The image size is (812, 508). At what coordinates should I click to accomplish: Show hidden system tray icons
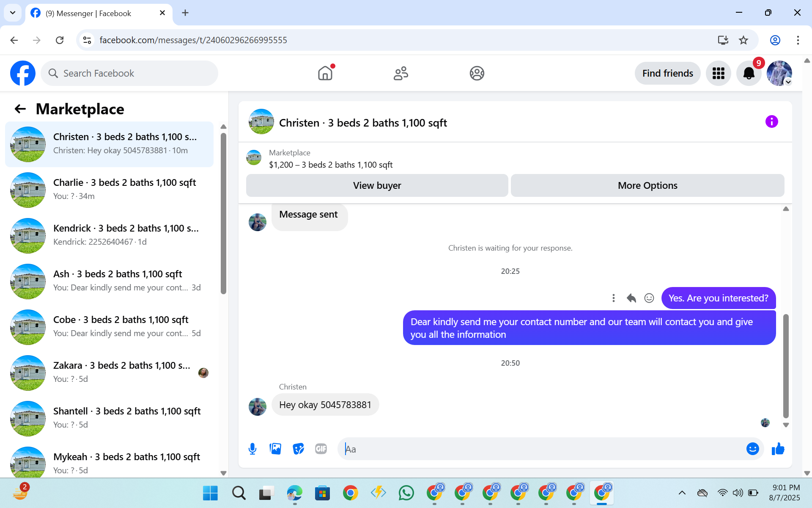682,493
